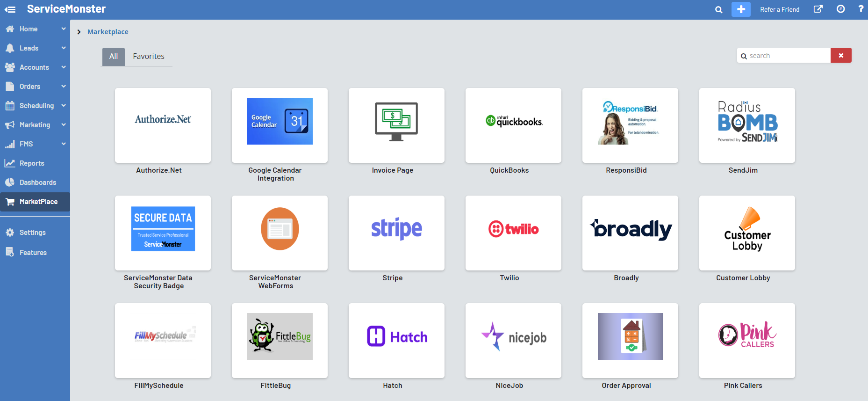The image size is (868, 401).
Task: Click the search magnifier icon in top bar
Action: (718, 9)
